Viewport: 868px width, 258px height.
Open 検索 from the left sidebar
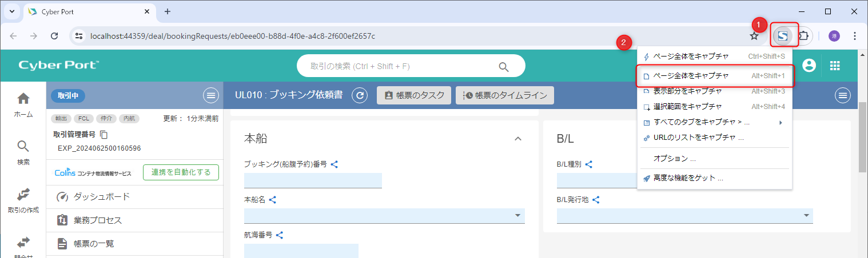coord(23,152)
